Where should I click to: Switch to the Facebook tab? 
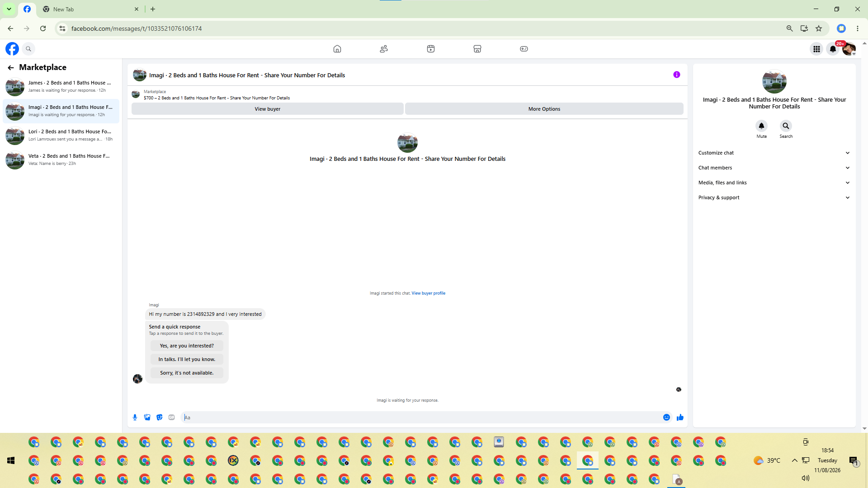[x=27, y=9]
